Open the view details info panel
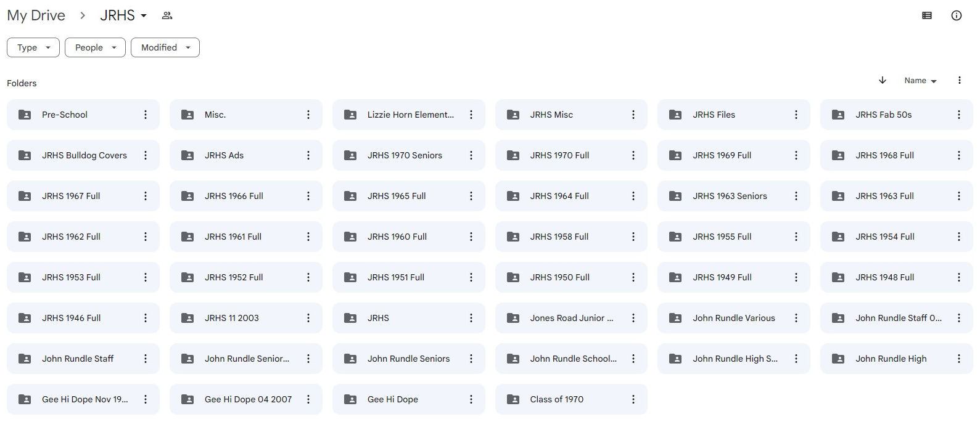 coord(956,16)
